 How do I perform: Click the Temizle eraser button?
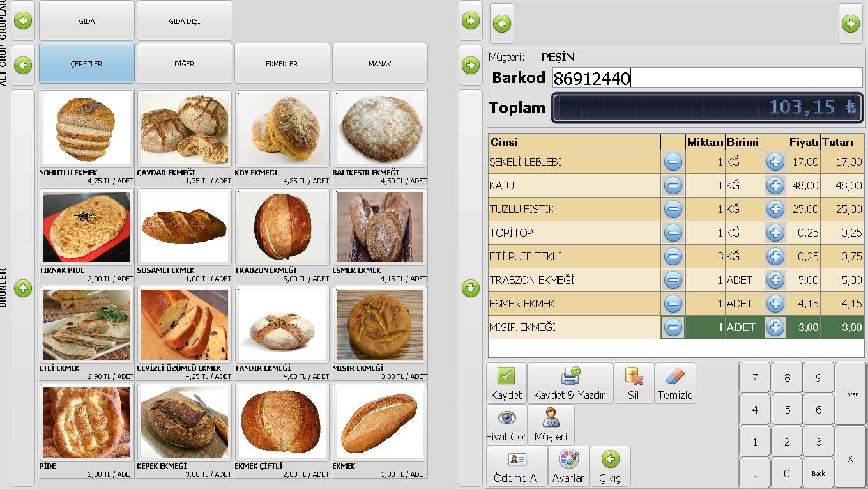(675, 383)
